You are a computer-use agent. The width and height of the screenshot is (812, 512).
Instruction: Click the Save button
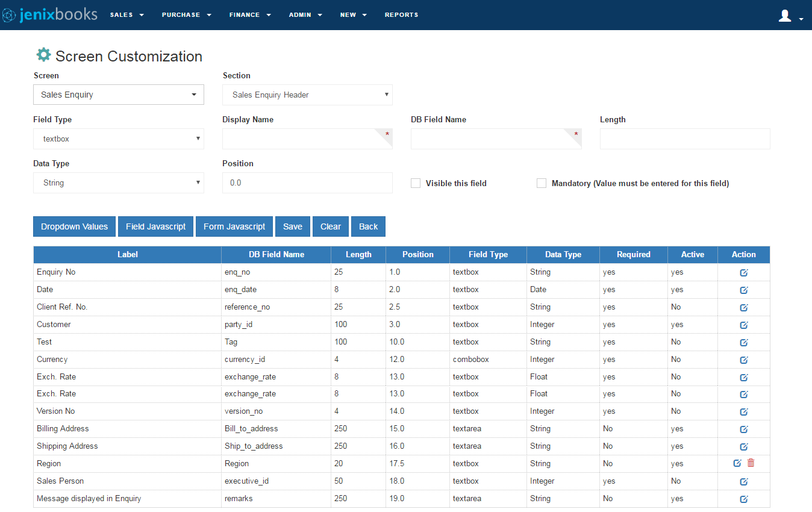(293, 226)
